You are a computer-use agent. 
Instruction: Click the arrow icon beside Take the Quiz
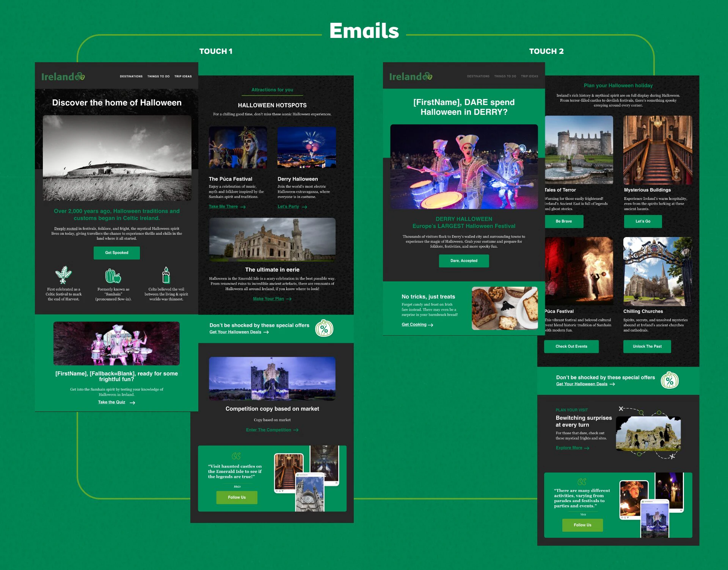pos(132,403)
